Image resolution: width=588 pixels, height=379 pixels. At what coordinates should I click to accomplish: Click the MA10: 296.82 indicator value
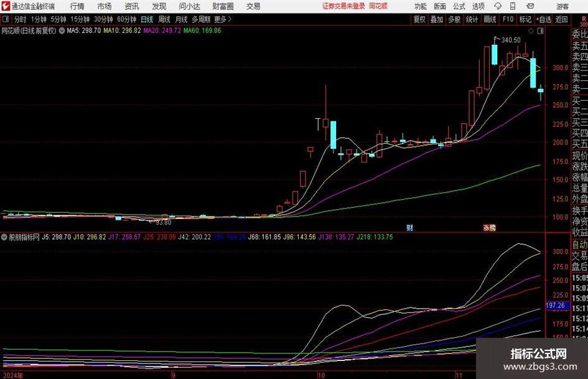[x=122, y=30]
